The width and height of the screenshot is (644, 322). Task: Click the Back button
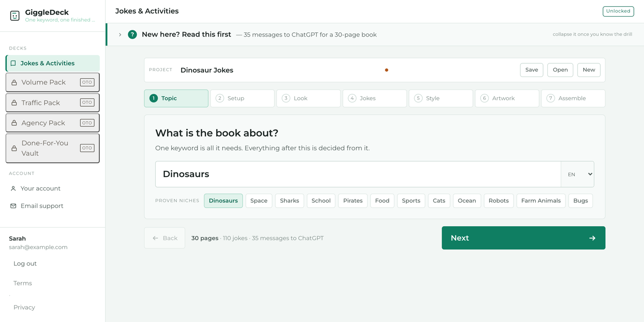(x=165, y=238)
